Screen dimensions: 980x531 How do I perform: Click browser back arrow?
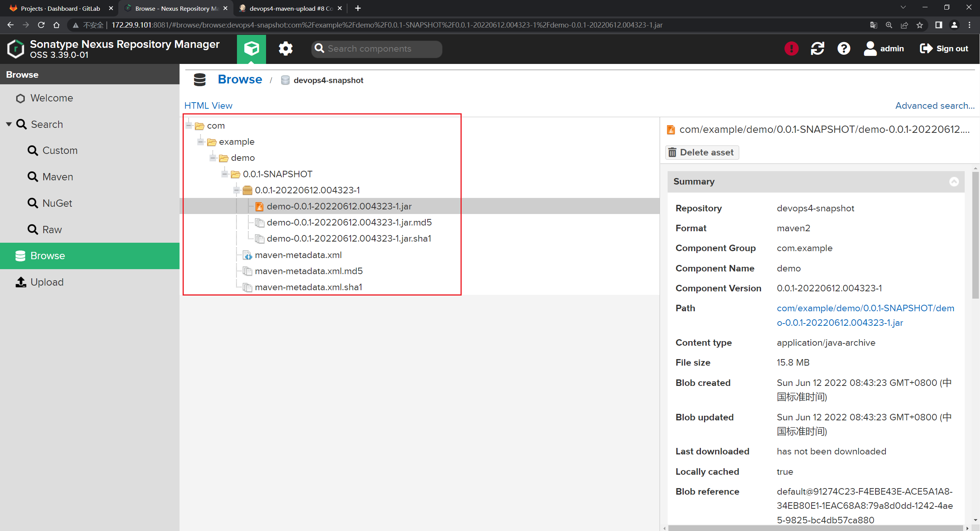(10, 25)
